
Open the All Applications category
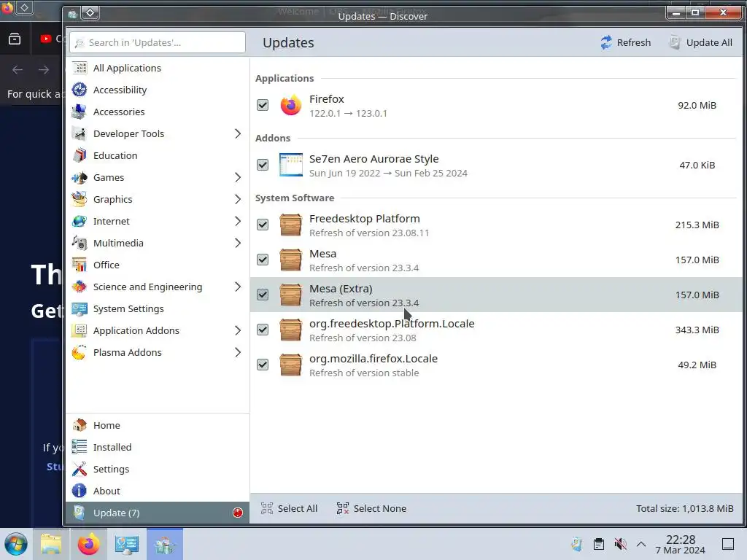pos(158,68)
